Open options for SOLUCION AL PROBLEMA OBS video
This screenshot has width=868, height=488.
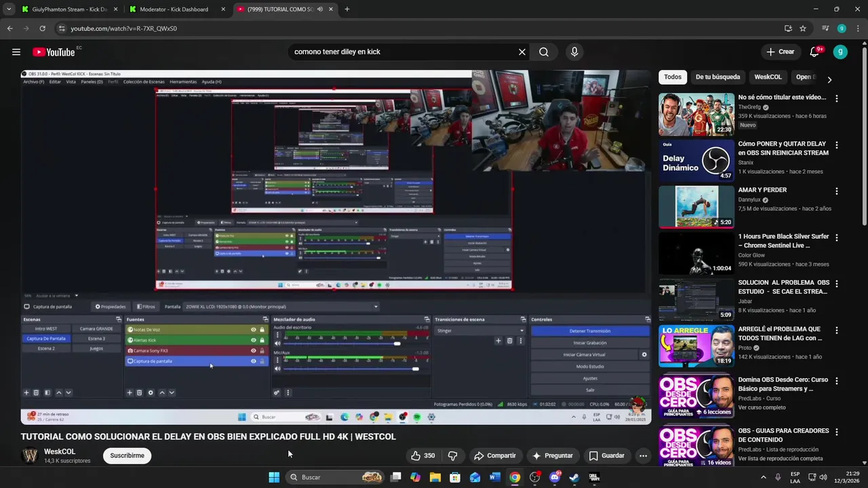click(x=836, y=284)
